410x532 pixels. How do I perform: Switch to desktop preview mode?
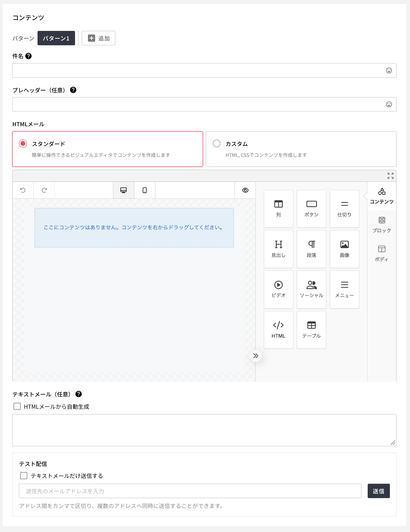tap(123, 190)
